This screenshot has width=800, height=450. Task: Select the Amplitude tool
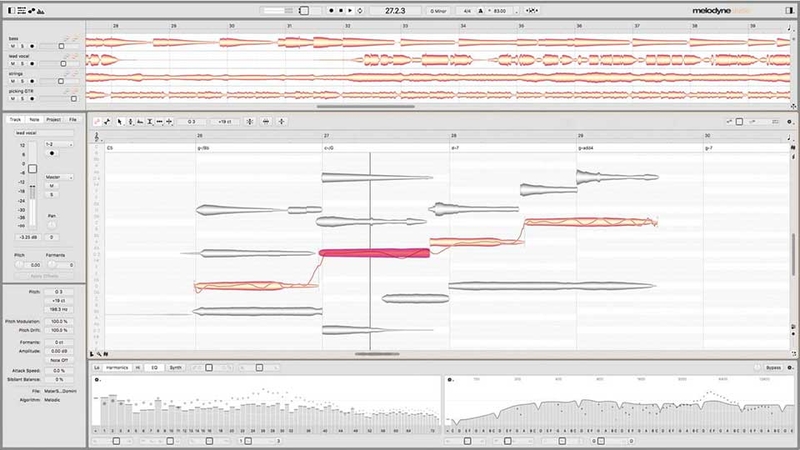pyautogui.click(x=149, y=121)
